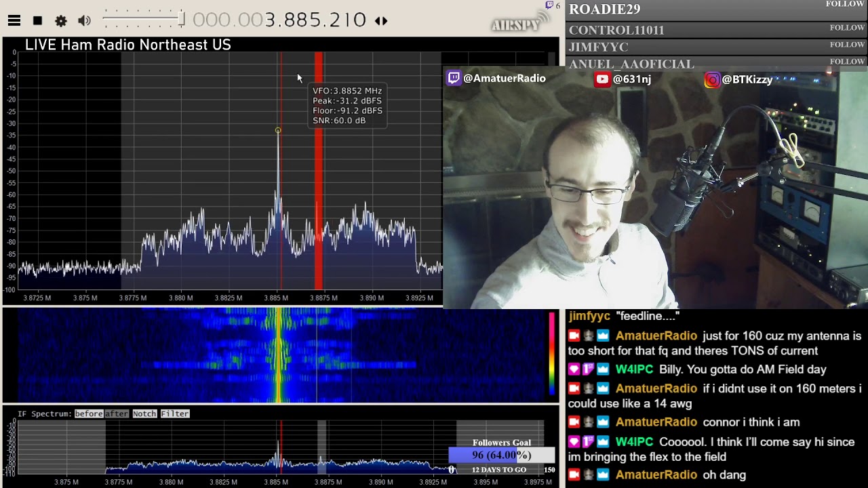
Task: Click the @631nj YouTube handle
Action: click(x=632, y=79)
